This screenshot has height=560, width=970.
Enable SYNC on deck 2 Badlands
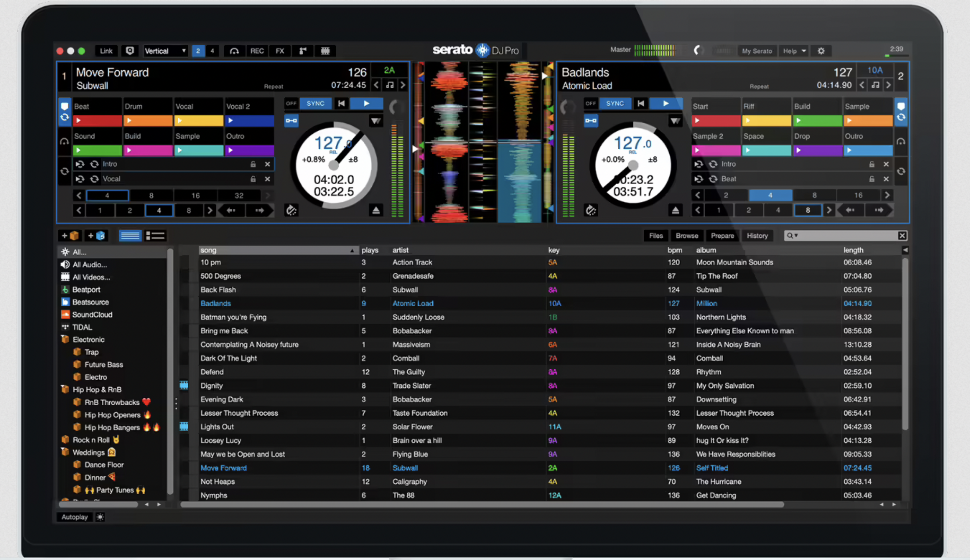click(x=615, y=103)
